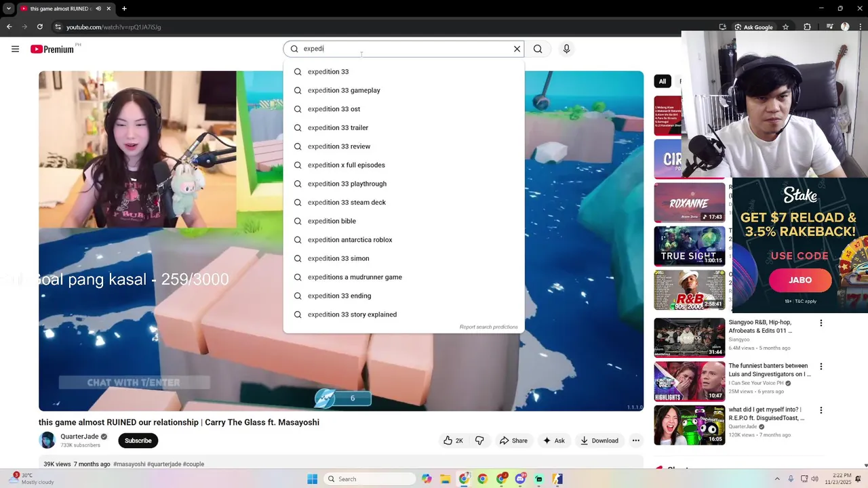Image resolution: width=868 pixels, height=488 pixels.
Task: Click inside the search field containing 'expedi'
Action: pos(403,49)
